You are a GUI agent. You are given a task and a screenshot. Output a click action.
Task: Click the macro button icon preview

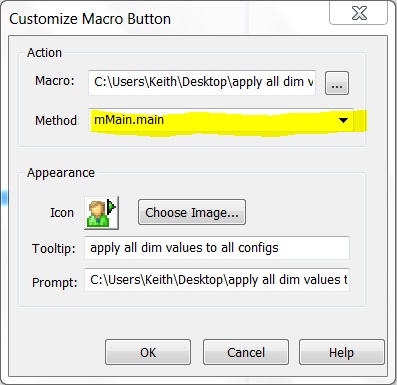(x=102, y=213)
